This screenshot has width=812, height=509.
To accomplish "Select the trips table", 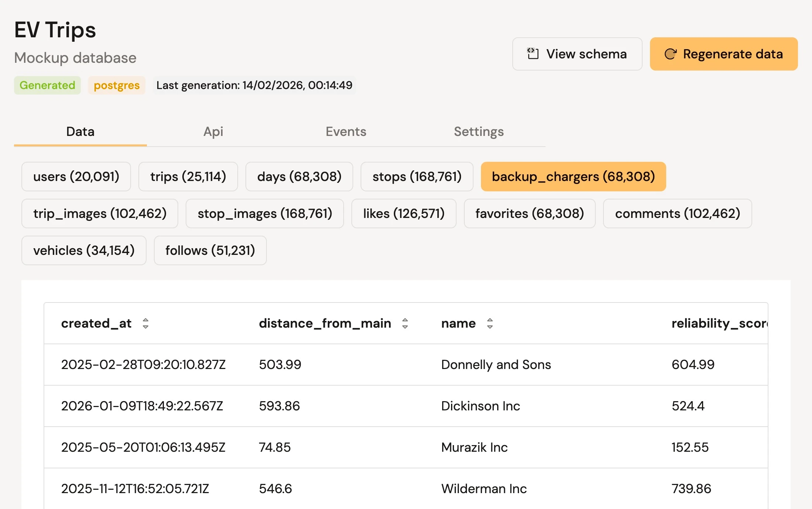I will point(188,177).
